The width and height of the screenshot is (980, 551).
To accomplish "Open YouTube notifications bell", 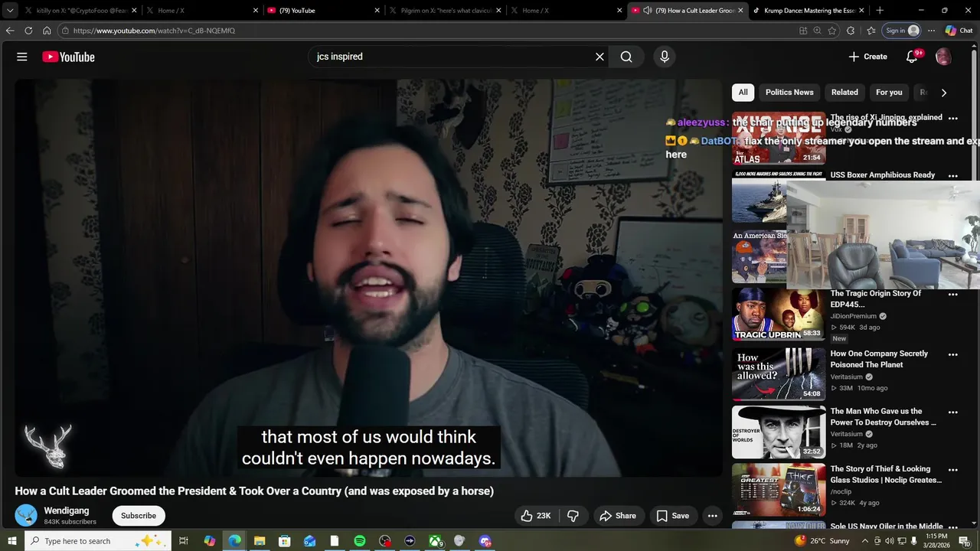I will pos(912,57).
